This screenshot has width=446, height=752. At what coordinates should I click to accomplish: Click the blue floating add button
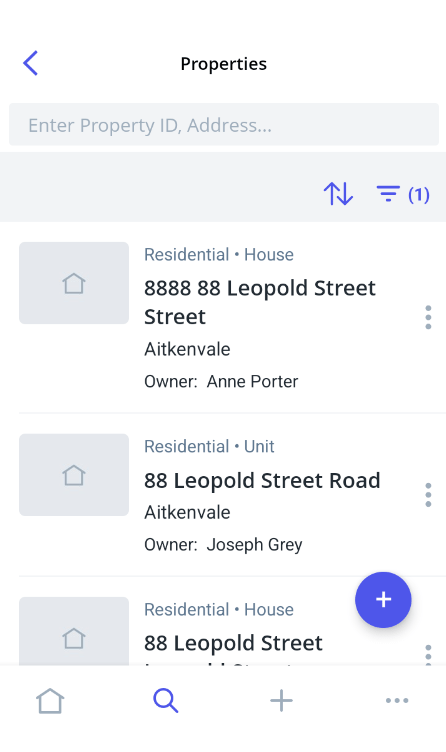[383, 599]
